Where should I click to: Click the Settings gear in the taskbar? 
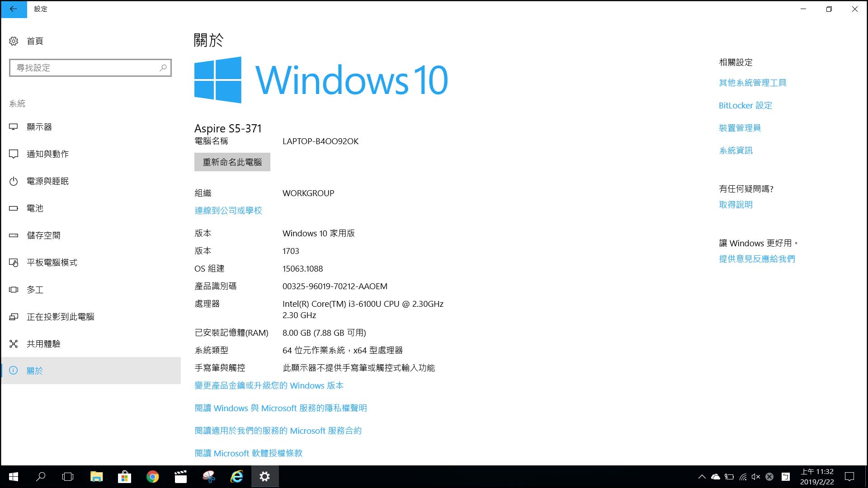point(265,477)
